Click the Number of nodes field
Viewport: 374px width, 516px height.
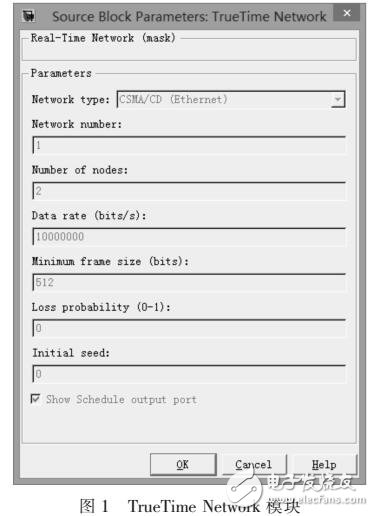click(189, 191)
